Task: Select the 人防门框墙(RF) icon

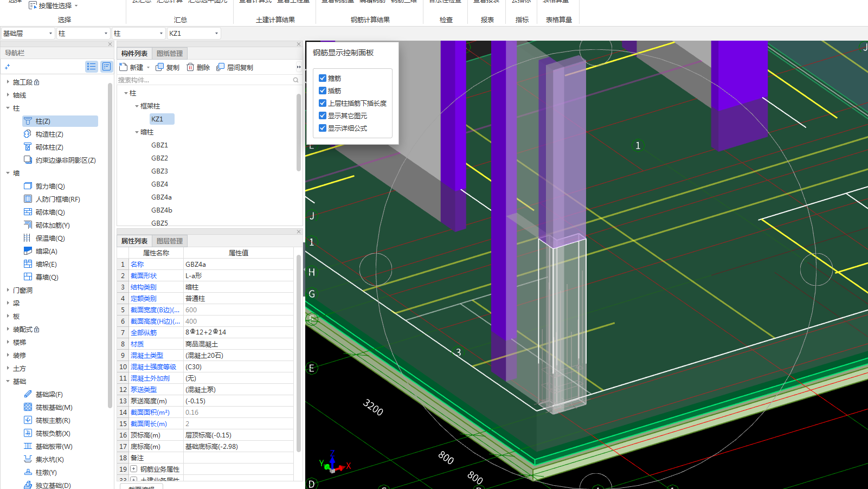Action: point(28,199)
